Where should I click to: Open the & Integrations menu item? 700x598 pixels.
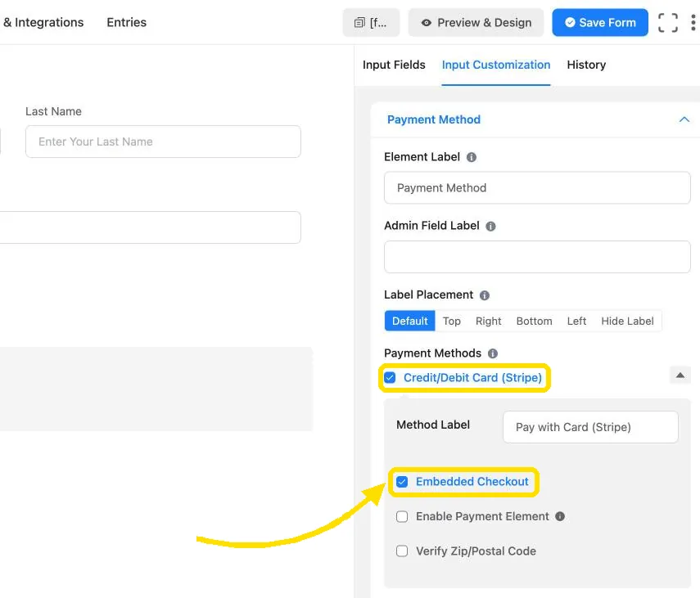[43, 22]
